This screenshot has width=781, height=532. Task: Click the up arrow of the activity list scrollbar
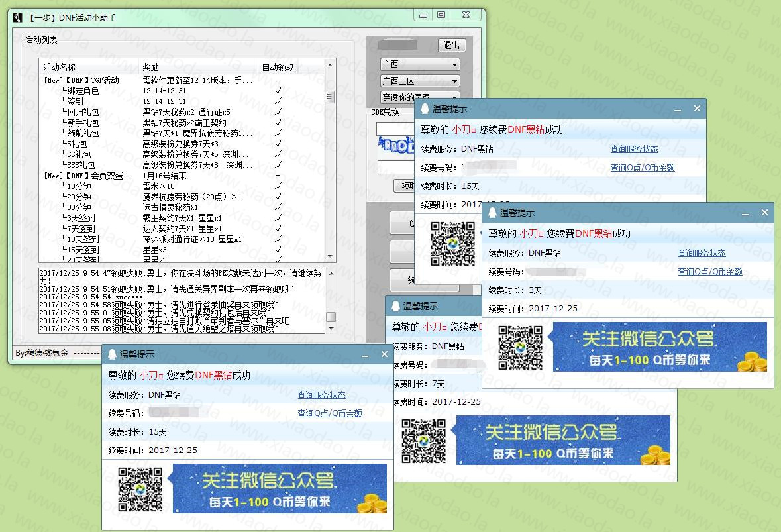(x=330, y=65)
